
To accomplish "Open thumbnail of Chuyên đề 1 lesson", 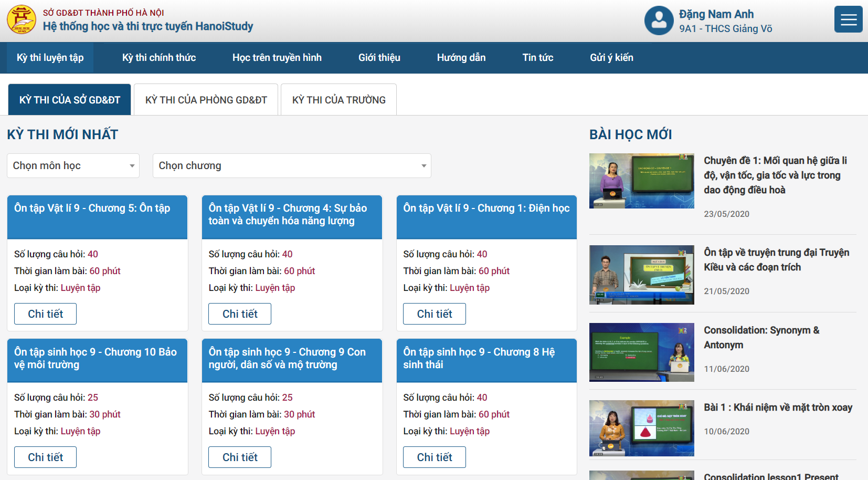I will pos(642,181).
